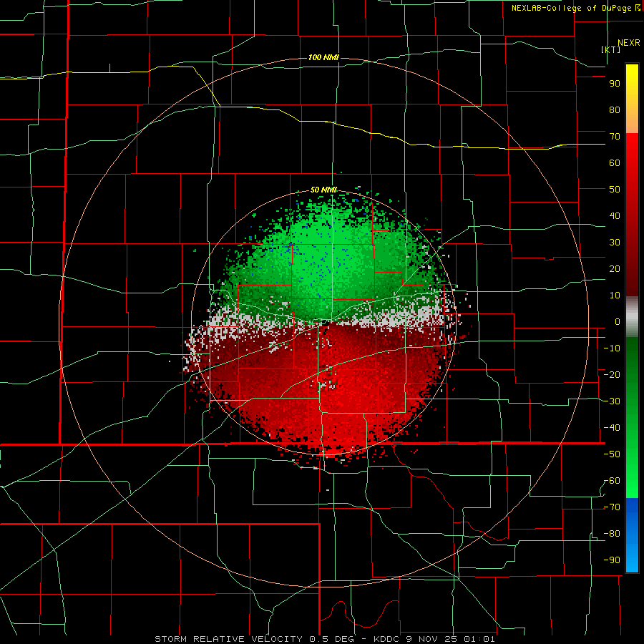Select the 80 value on velocity scale
Viewport: 644px width, 644px height.
click(x=615, y=110)
